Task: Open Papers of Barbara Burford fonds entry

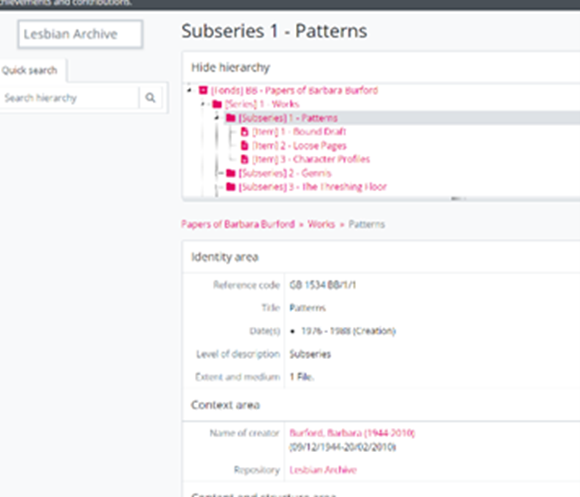Action: click(x=294, y=90)
